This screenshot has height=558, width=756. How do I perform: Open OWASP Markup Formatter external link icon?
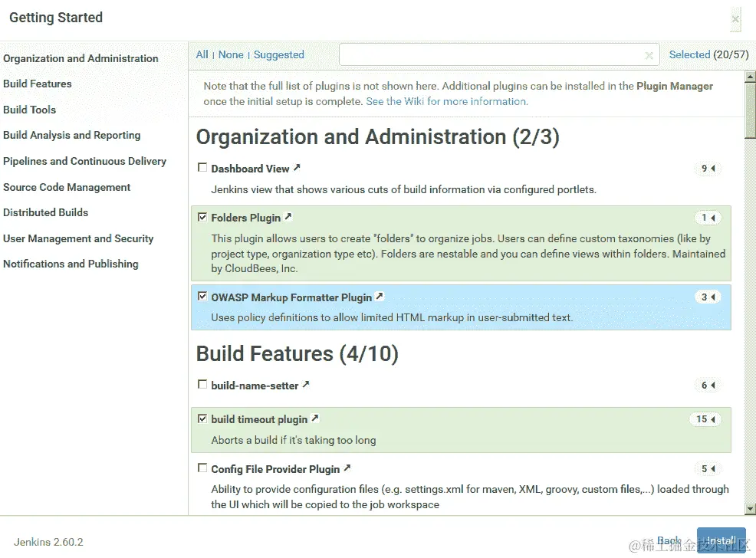coord(380,297)
